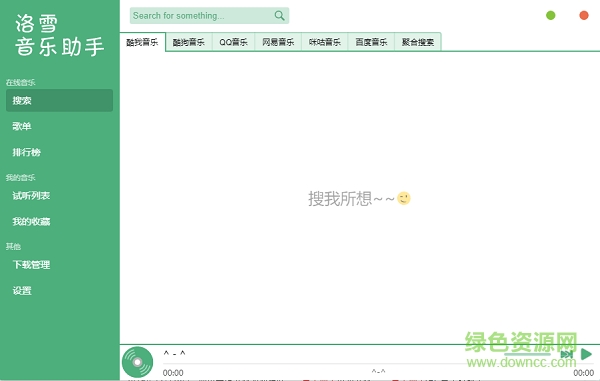Open 设置 in the sidebar
The height and width of the screenshot is (381, 600).
(59, 291)
